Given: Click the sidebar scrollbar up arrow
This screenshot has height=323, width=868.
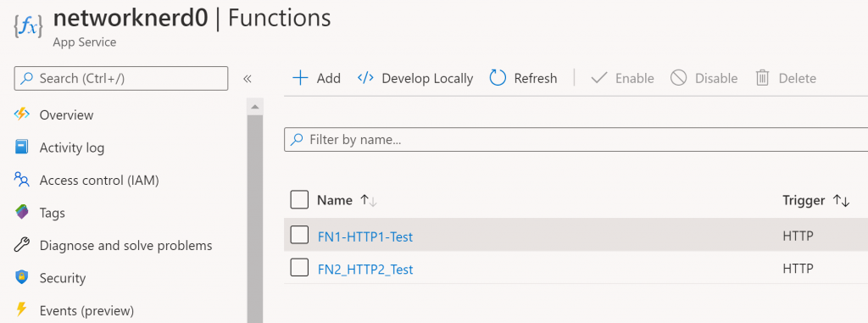Looking at the screenshot, I should pyautogui.click(x=254, y=106).
